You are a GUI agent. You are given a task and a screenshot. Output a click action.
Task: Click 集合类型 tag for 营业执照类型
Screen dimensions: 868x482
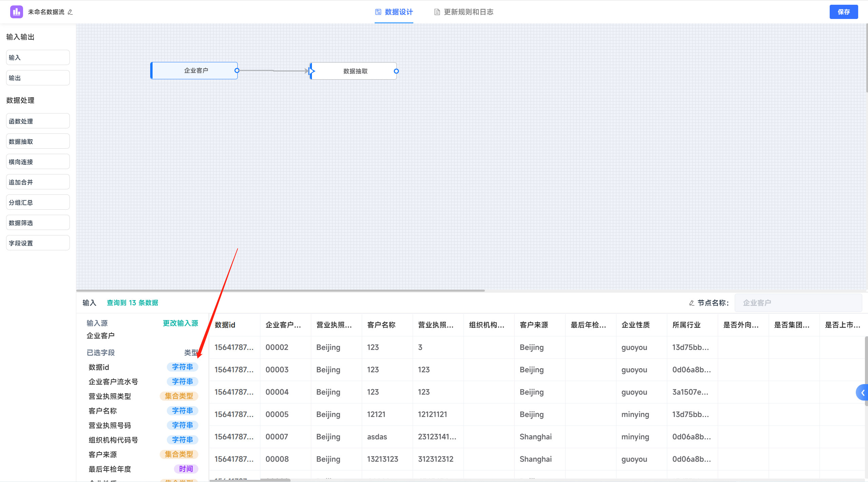click(x=179, y=396)
